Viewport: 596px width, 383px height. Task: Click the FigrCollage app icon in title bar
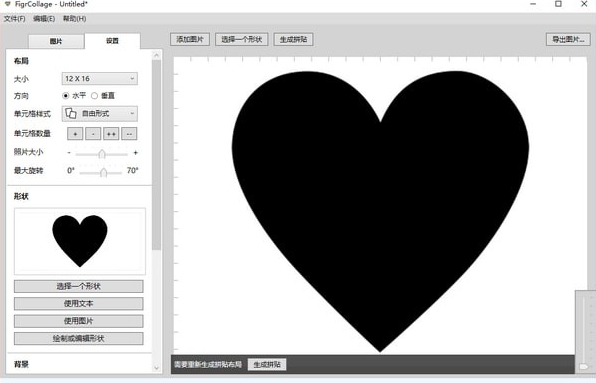pos(8,4)
